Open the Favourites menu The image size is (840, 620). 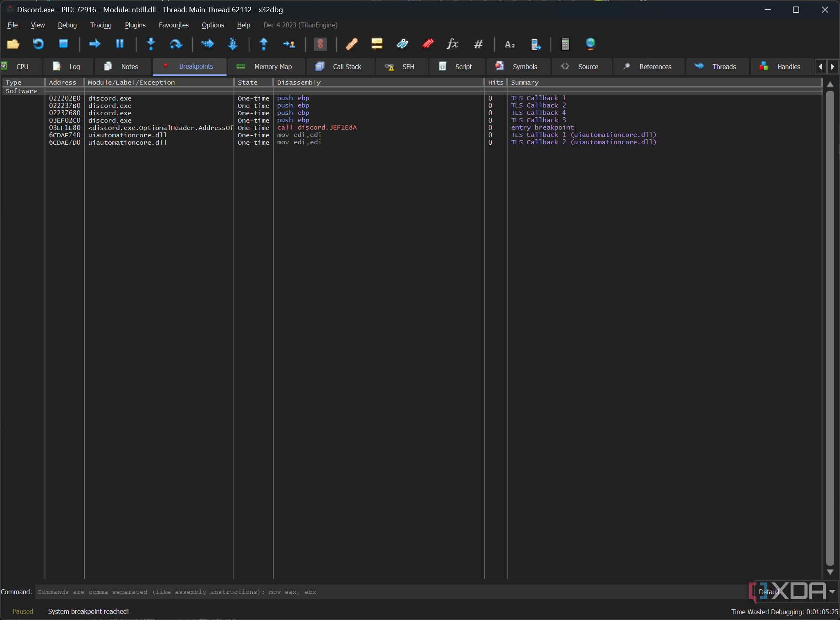coord(173,25)
